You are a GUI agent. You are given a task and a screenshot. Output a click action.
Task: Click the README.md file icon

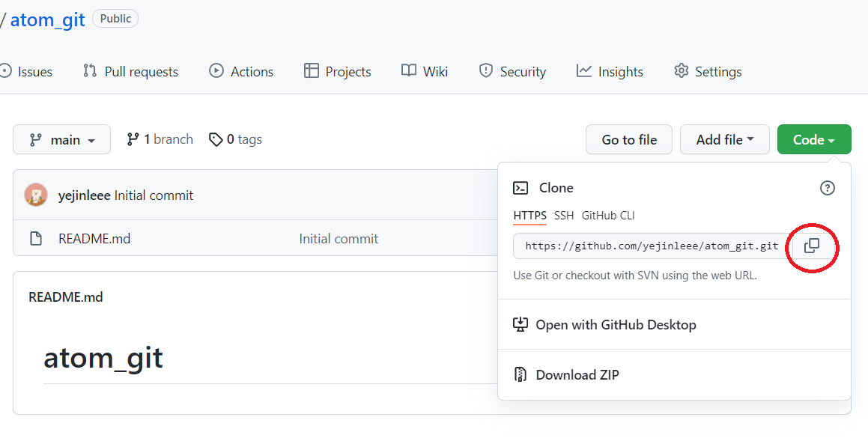click(x=36, y=239)
